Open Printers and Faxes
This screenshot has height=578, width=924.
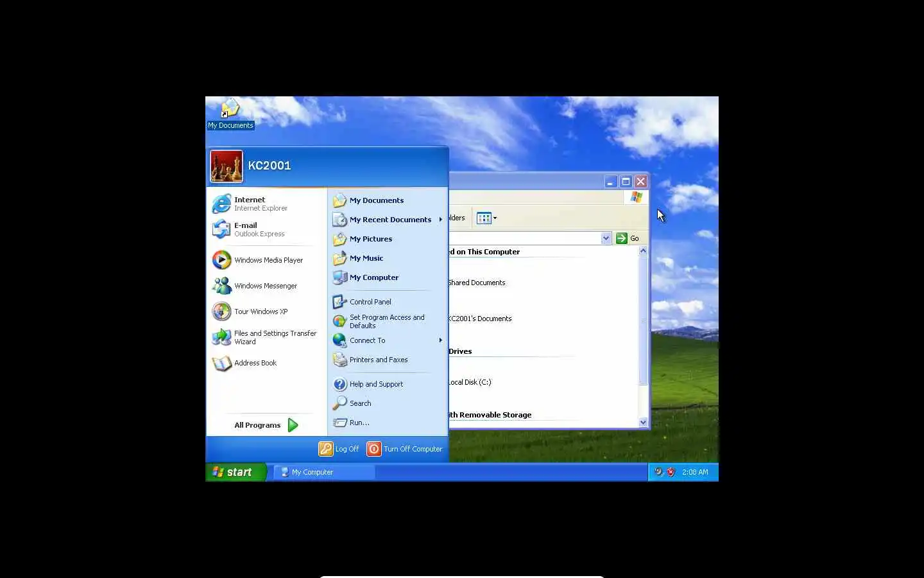coord(388,360)
